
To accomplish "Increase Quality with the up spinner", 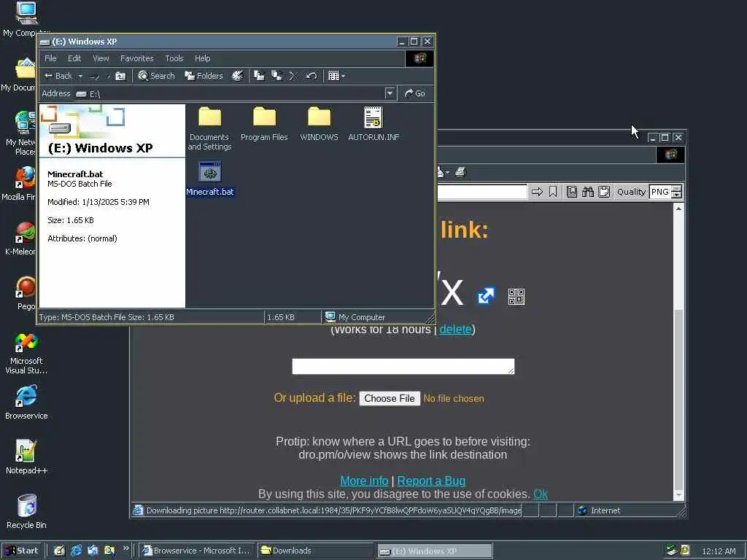I will 676,189.
